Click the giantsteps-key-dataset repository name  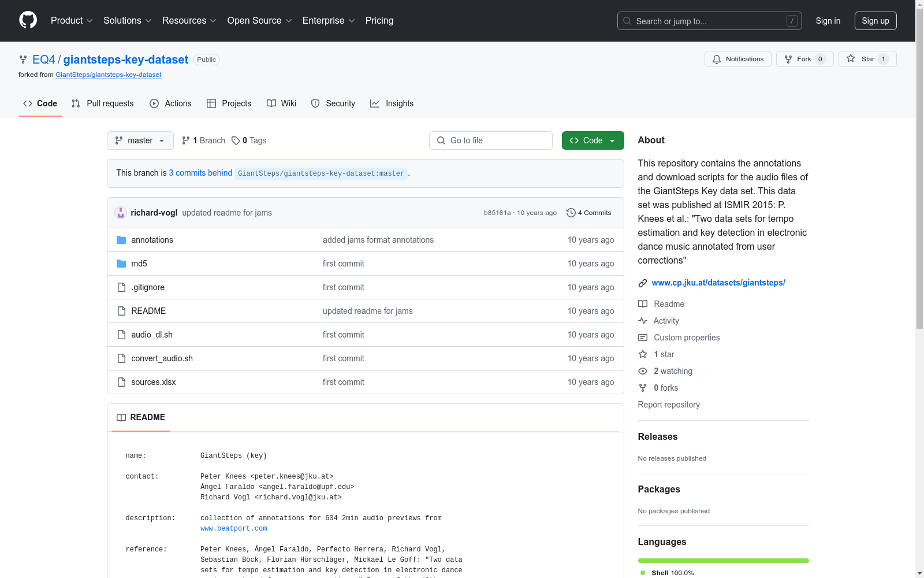126,60
